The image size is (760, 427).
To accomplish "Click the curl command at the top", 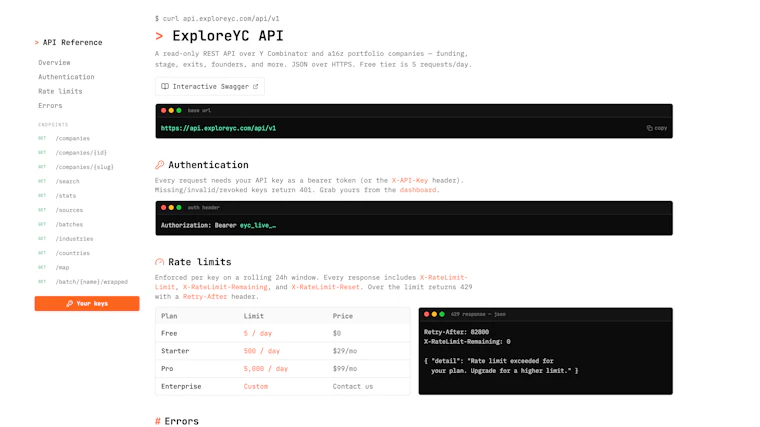I will (x=217, y=18).
